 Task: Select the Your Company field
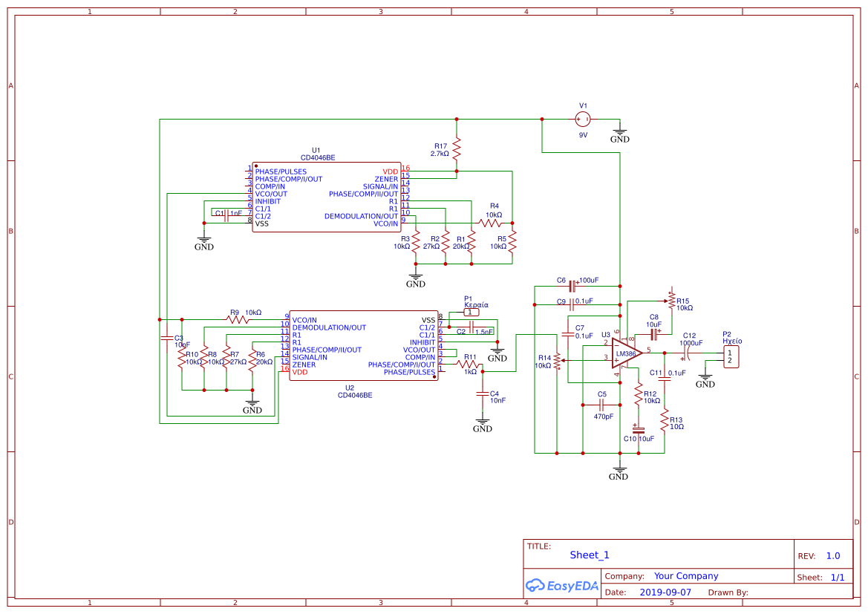(x=686, y=576)
